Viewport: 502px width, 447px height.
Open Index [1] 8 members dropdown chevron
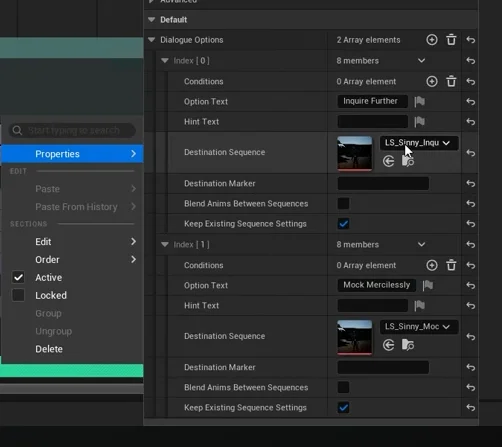coord(421,244)
